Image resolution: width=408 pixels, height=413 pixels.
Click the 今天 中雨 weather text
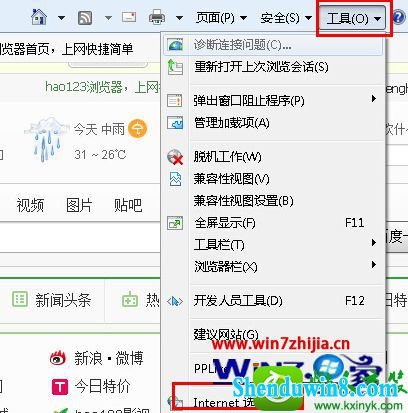point(99,129)
